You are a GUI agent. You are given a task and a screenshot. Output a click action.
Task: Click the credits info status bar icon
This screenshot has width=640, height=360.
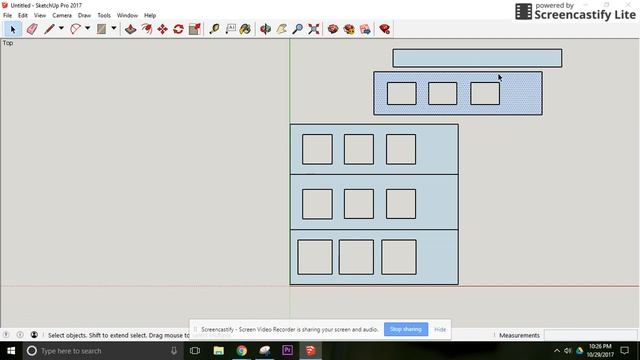click(x=20, y=335)
